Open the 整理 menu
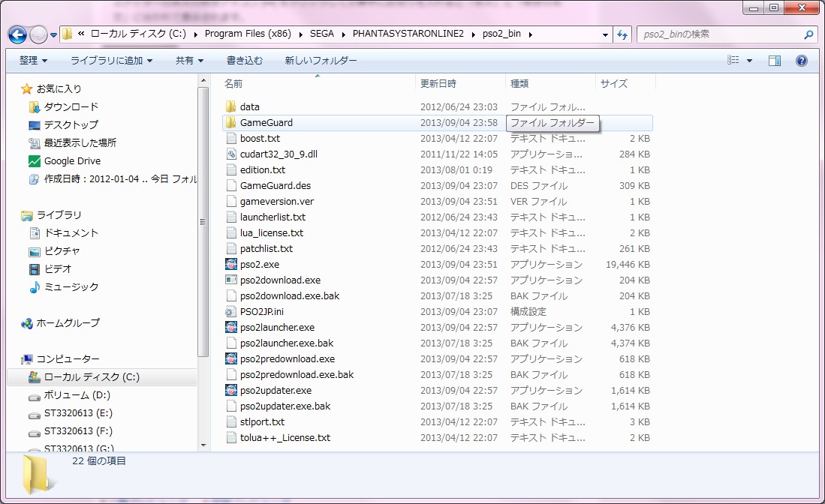The height and width of the screenshot is (504, 825). [33, 61]
